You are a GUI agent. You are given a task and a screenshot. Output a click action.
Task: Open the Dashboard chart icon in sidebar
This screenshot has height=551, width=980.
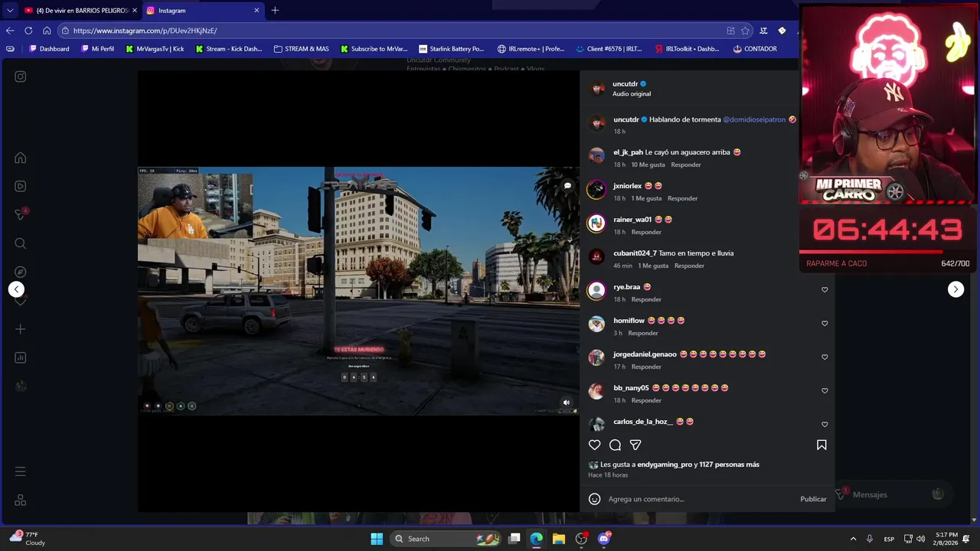[21, 357]
